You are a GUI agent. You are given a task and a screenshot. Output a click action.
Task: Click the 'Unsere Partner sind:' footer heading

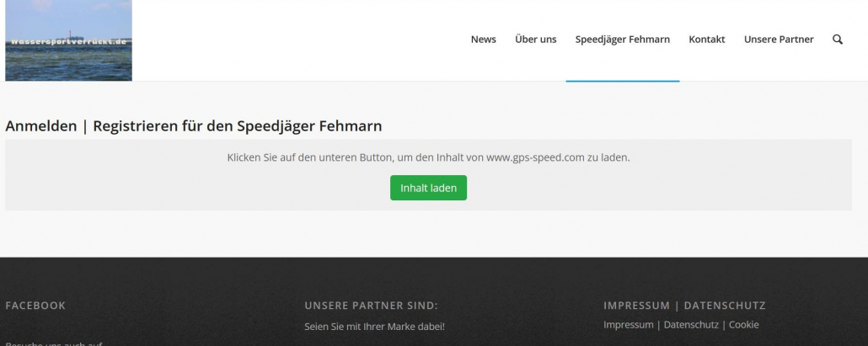click(371, 306)
